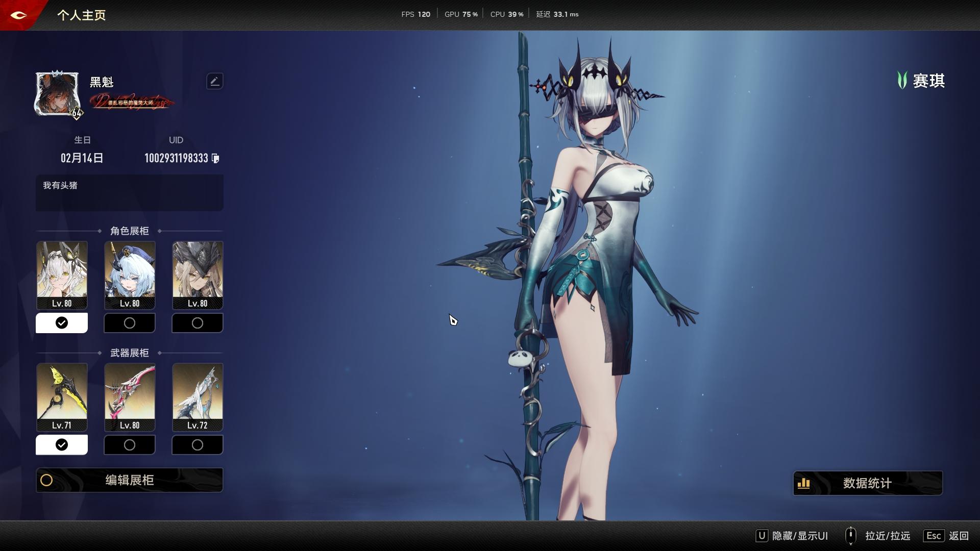The width and height of the screenshot is (980, 551).
Task: Click the mouse zoom hint icon
Action: click(x=850, y=536)
